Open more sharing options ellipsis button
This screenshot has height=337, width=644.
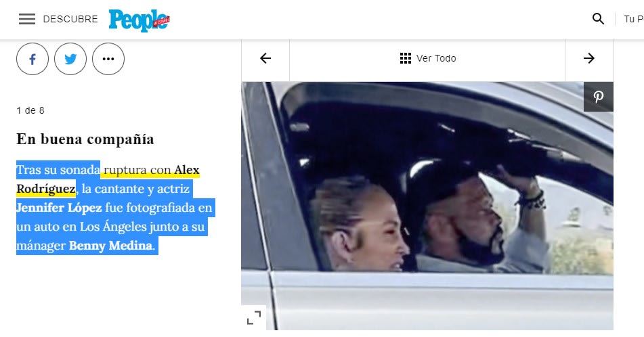(x=108, y=59)
